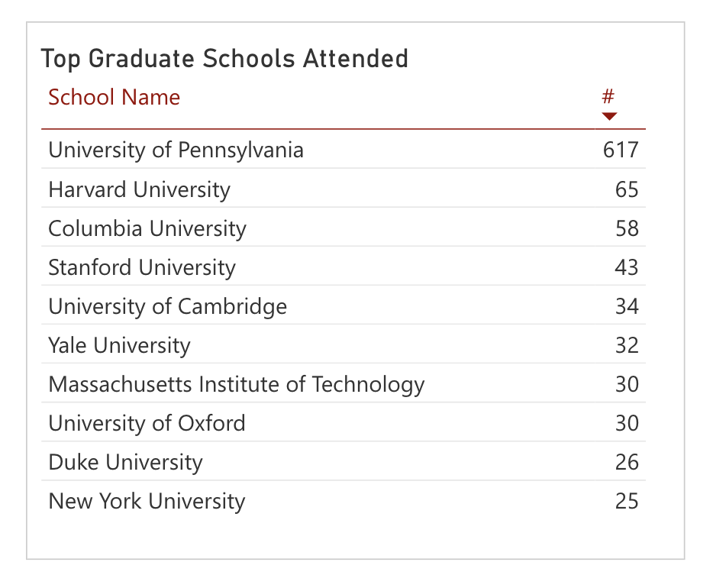Select the Duke University row
This screenshot has width=713, height=588.
pyautogui.click(x=344, y=461)
